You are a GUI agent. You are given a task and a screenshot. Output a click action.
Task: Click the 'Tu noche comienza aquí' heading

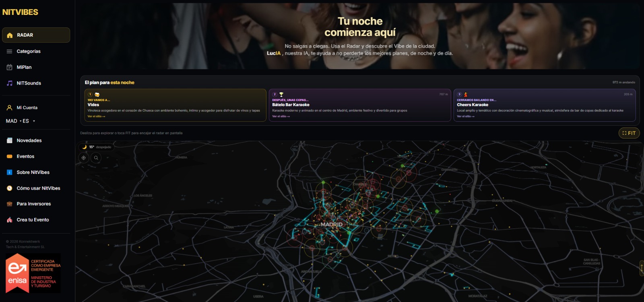(360, 27)
